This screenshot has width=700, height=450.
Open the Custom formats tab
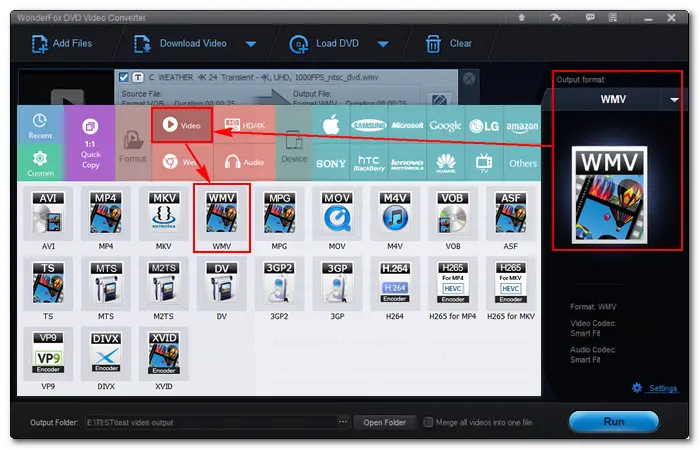[40, 163]
